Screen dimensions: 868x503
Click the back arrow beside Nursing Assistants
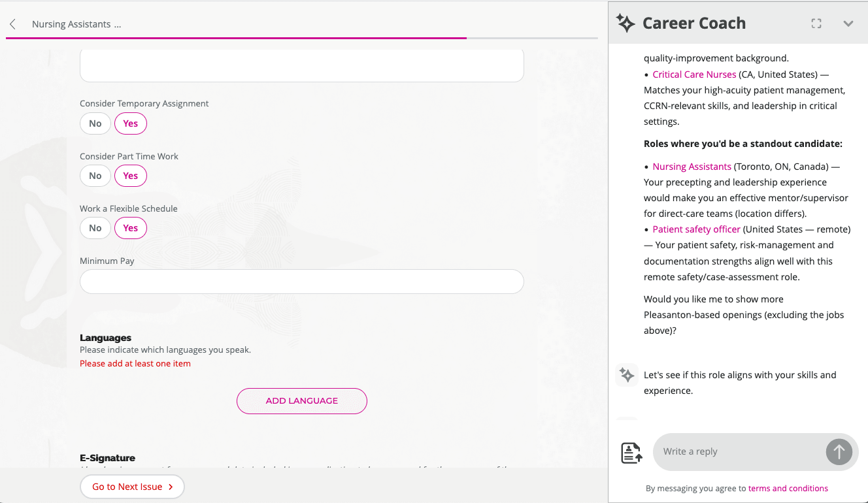point(13,24)
